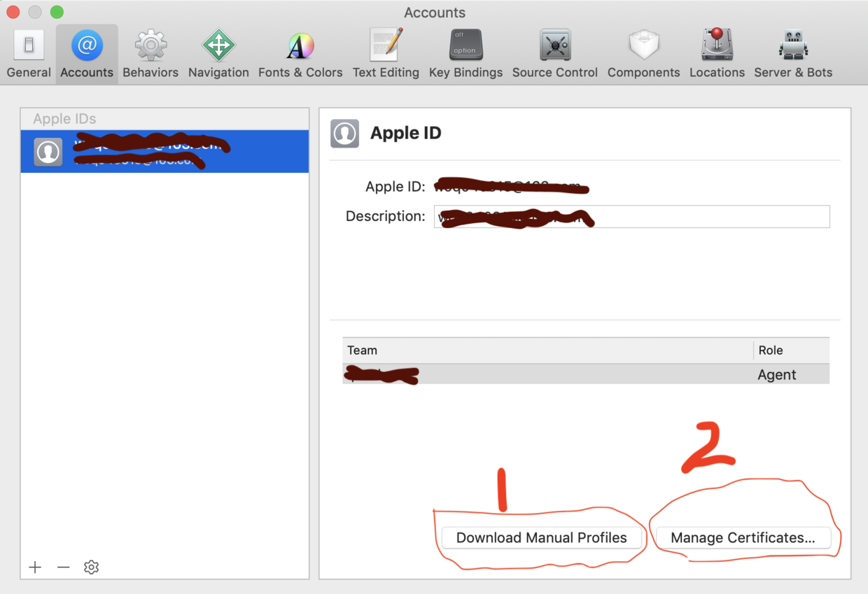The image size is (868, 594).
Task: Click the Role column header
Action: click(791, 351)
